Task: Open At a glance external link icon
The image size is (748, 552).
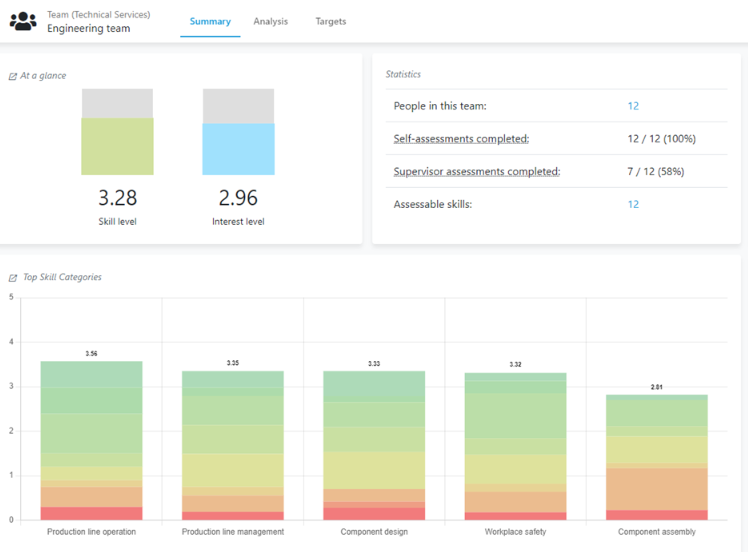Action: coord(12,76)
